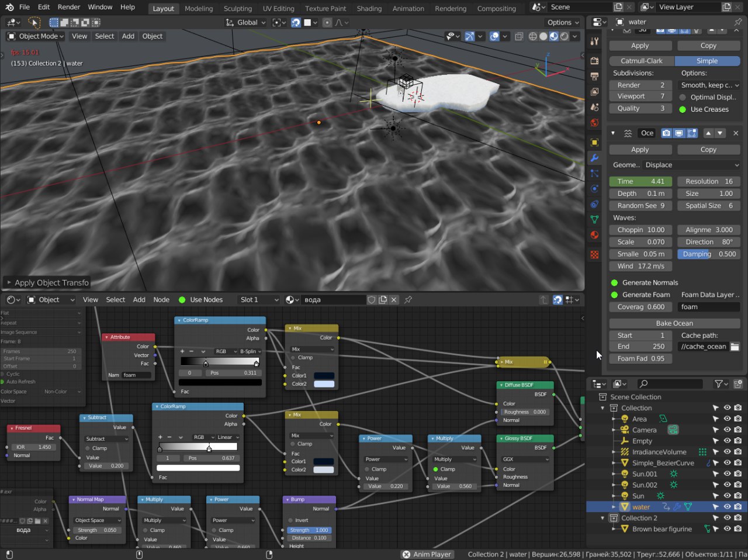Click fake user shield icon for вода material
This screenshot has height=560, width=748.
371,300
